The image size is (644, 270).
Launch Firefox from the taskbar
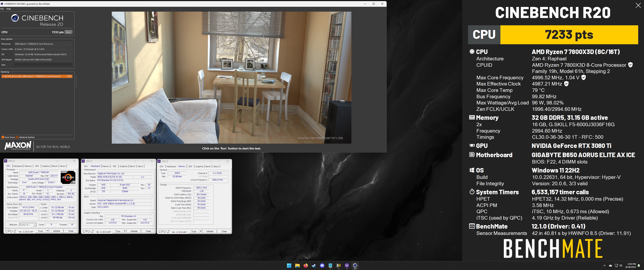pyautogui.click(x=306, y=265)
